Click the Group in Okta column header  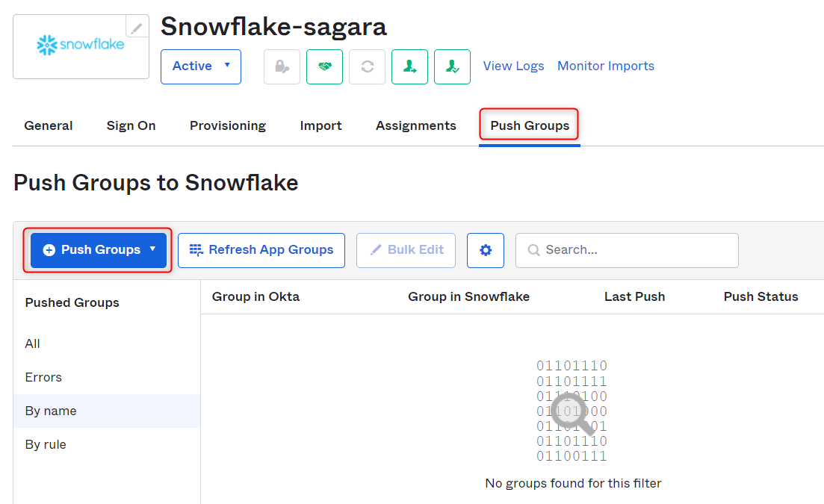tap(255, 297)
